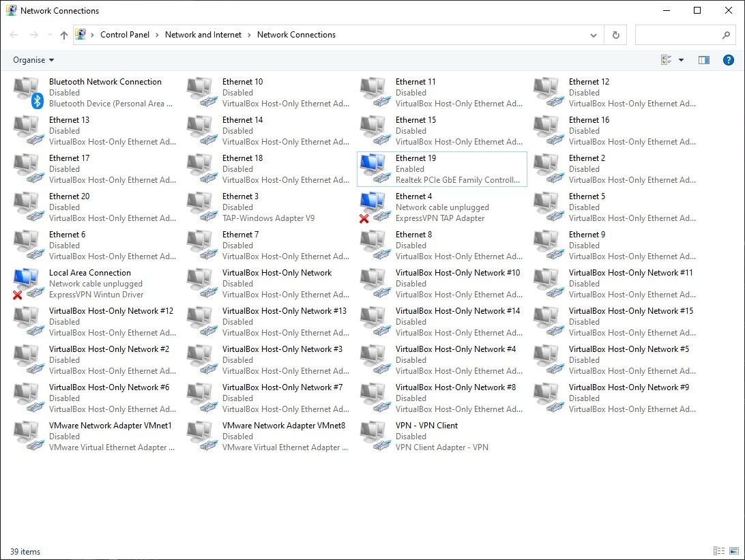This screenshot has width=745, height=560.
Task: Expand the address bar history dropdown
Action: point(593,35)
